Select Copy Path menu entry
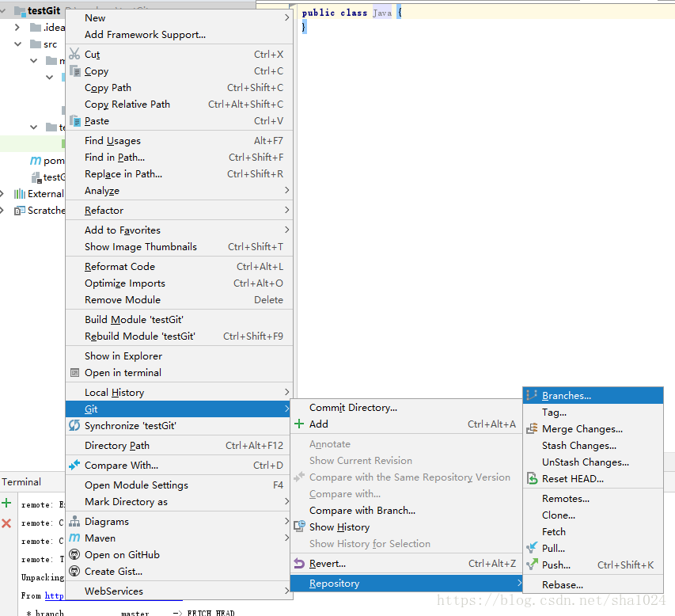Viewport: 675px width, 616px height. point(179,87)
